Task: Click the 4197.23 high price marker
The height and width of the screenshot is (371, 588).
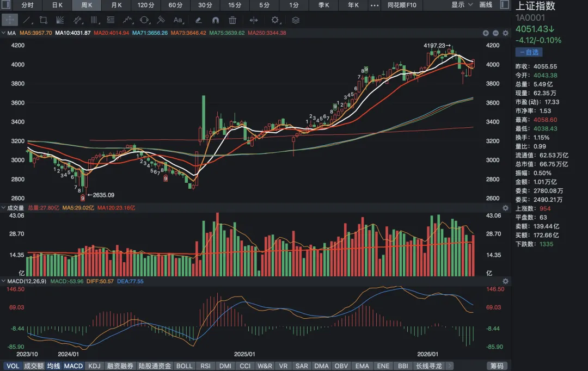Action: pyautogui.click(x=437, y=45)
